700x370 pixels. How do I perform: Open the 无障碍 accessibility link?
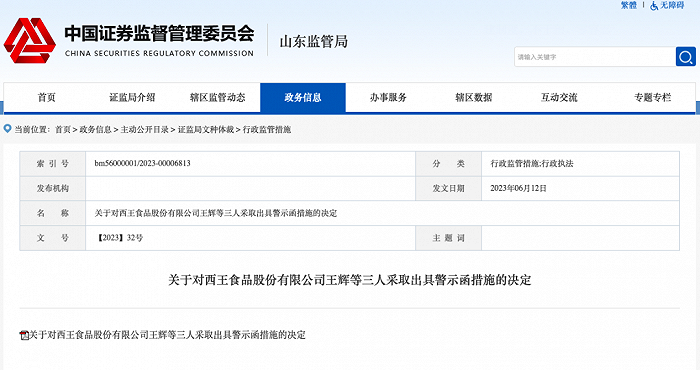coord(672,5)
